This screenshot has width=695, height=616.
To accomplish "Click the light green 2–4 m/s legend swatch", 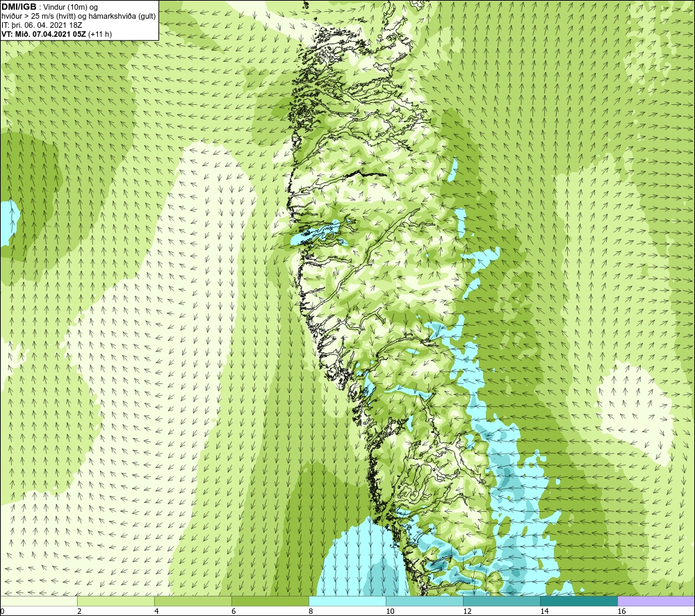I will (115, 601).
